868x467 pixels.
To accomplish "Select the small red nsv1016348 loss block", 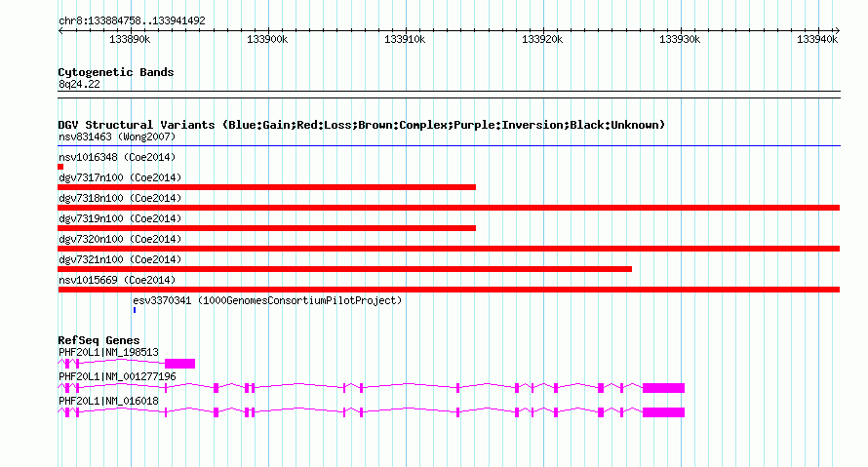I will point(60,167).
